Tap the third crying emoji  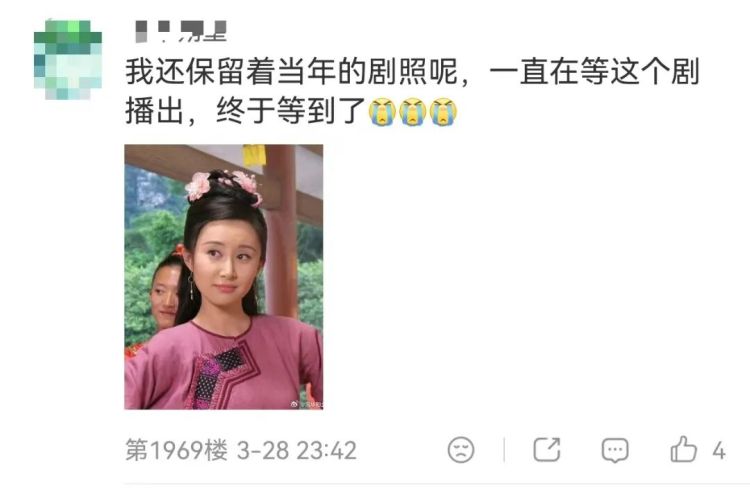(443, 111)
